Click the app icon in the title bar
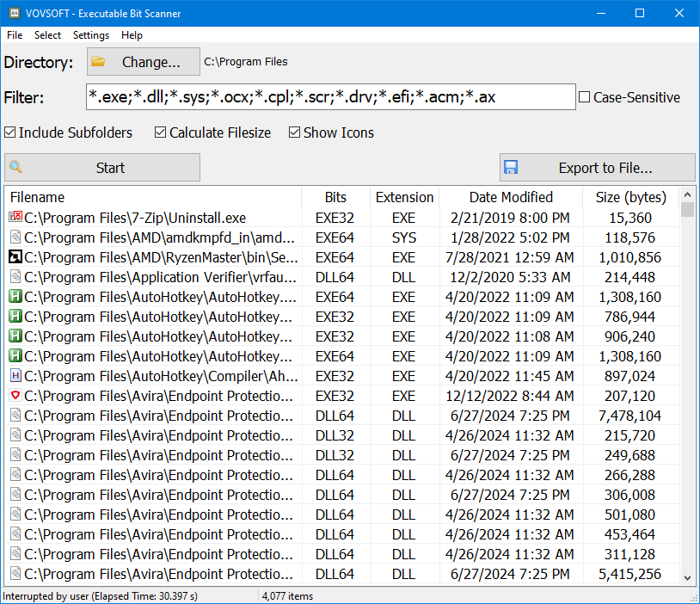700x604 pixels. 15,13
